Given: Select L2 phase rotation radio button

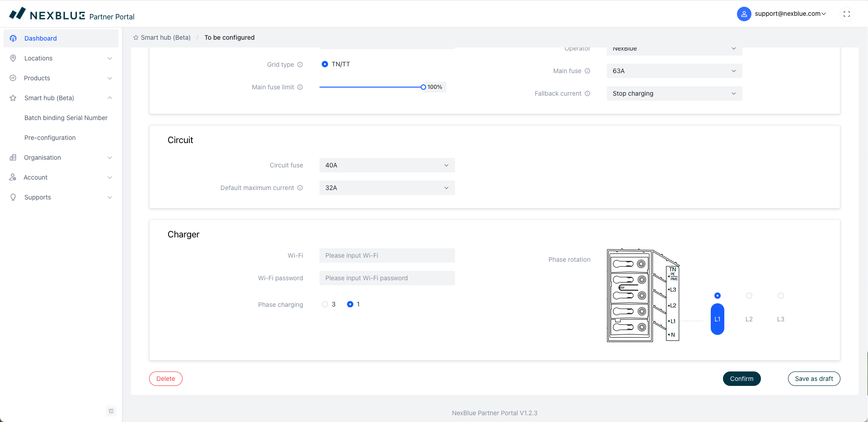Looking at the screenshot, I should pos(749,296).
